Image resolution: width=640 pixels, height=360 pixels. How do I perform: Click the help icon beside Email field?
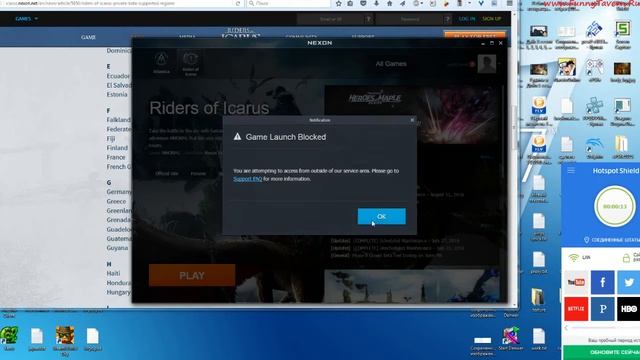pos(368,19)
